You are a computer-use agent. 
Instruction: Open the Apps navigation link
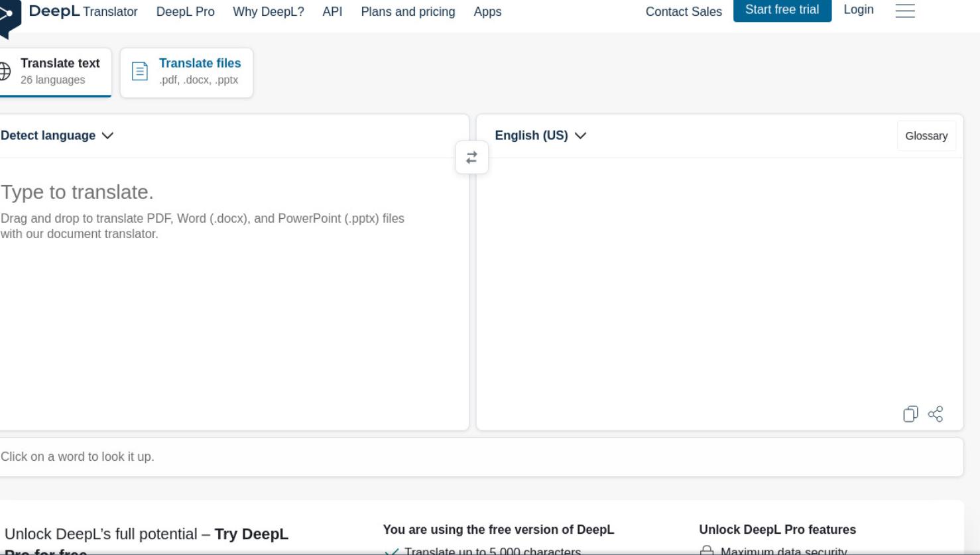[x=487, y=12]
